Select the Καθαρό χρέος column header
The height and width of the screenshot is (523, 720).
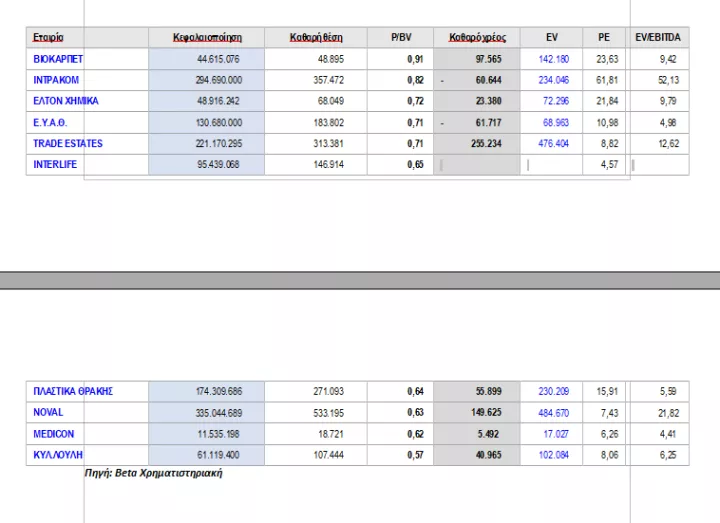477,38
